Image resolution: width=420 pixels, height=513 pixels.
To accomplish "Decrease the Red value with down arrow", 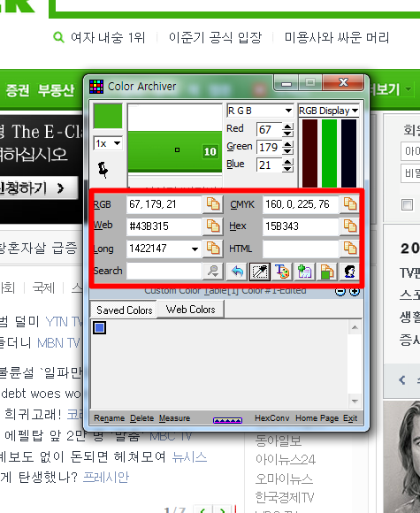I will [287, 134].
